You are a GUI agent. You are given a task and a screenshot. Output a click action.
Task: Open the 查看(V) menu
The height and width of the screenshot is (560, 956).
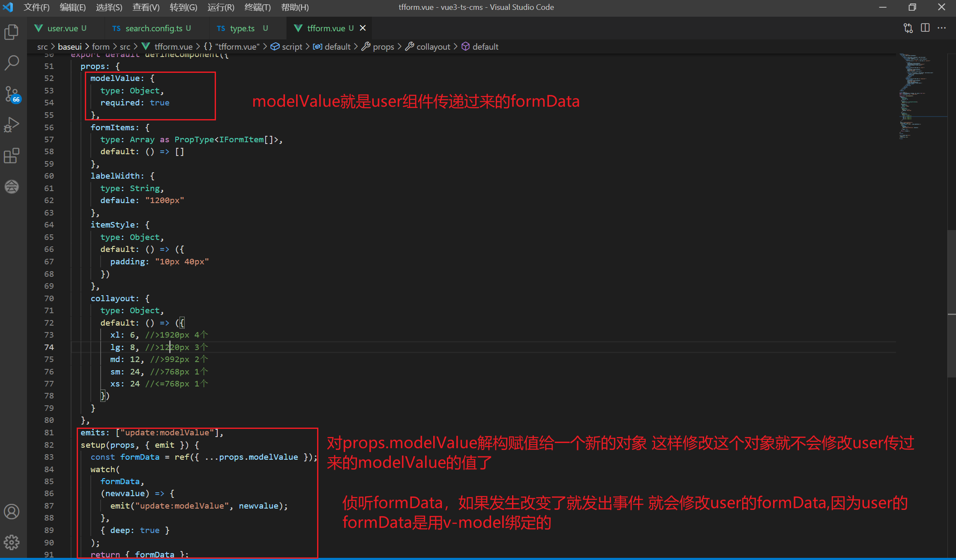pyautogui.click(x=146, y=7)
